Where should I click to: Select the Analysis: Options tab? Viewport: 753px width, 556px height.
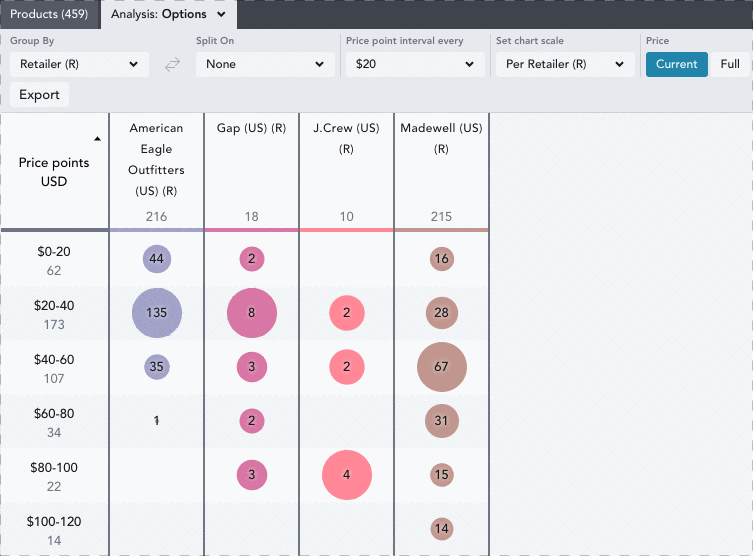(168, 14)
